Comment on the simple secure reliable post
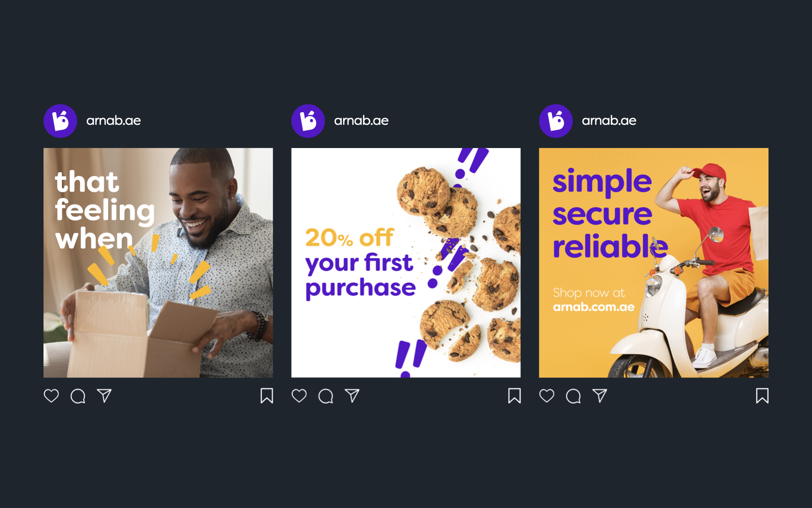 click(x=573, y=396)
